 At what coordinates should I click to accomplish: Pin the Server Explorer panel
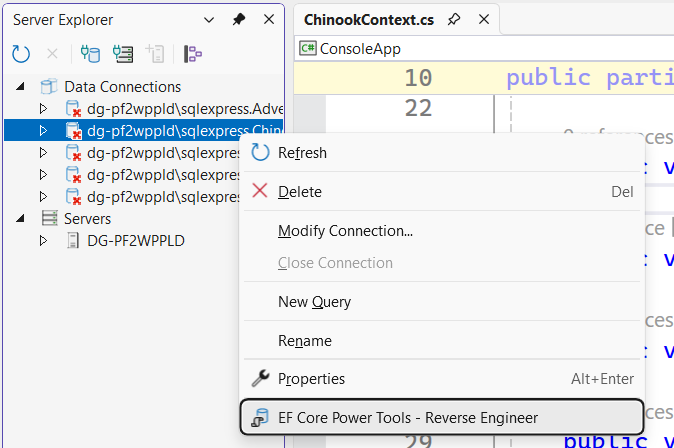239,19
